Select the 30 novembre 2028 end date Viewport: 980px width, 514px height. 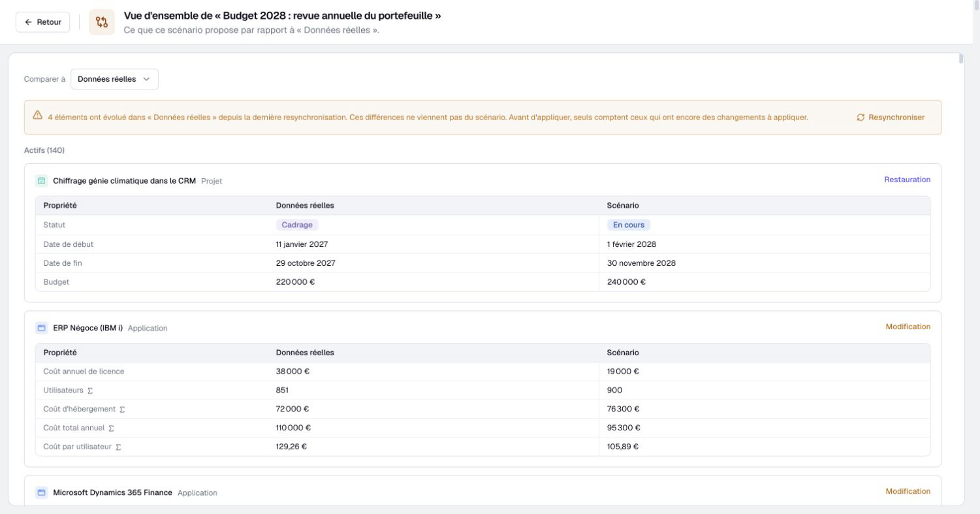(x=641, y=263)
